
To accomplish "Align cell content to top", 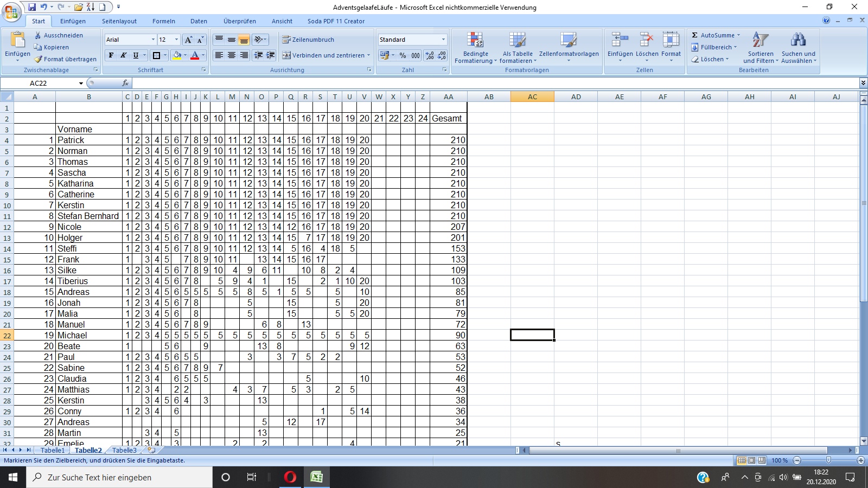I will pos(219,40).
